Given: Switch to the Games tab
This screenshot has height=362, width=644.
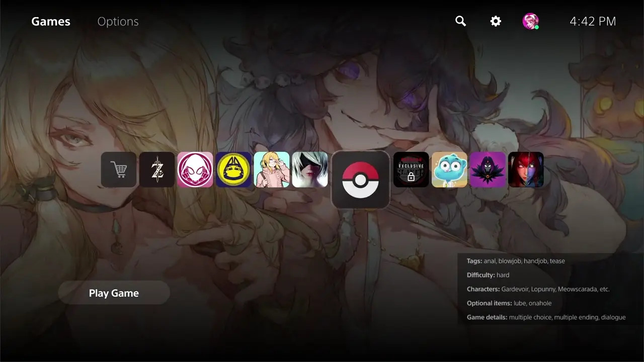Looking at the screenshot, I should 50,21.
